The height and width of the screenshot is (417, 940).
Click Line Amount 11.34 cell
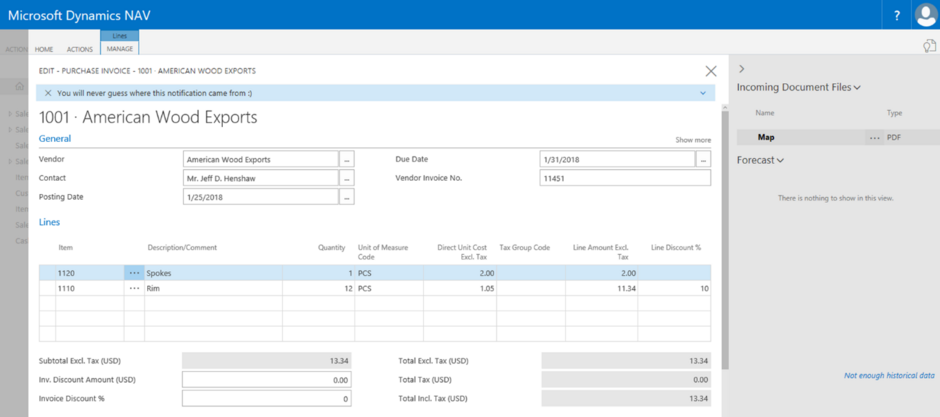coord(601,288)
